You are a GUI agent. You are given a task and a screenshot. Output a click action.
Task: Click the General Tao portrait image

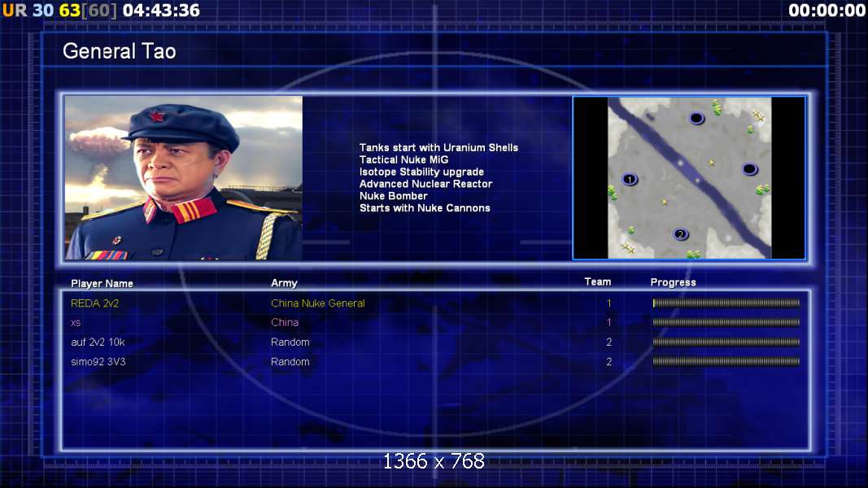(184, 177)
